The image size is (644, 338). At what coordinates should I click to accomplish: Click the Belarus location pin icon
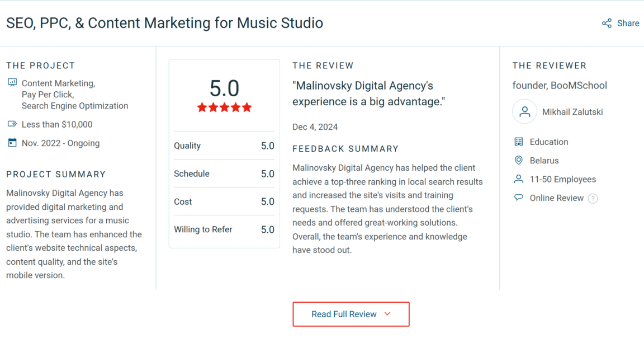(x=519, y=161)
